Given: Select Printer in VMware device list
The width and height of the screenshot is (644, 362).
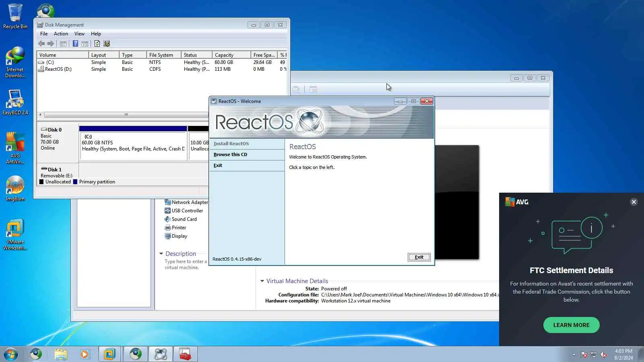Looking at the screenshot, I should [x=175, y=228].
